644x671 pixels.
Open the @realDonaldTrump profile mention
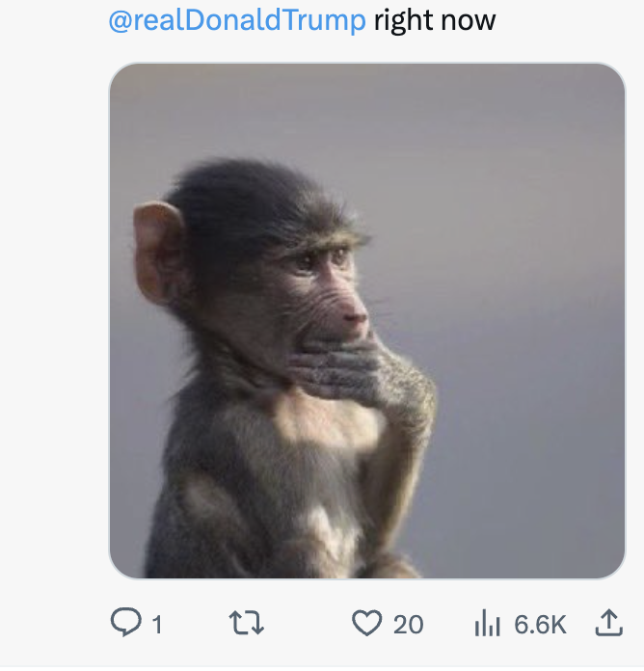click(x=237, y=20)
